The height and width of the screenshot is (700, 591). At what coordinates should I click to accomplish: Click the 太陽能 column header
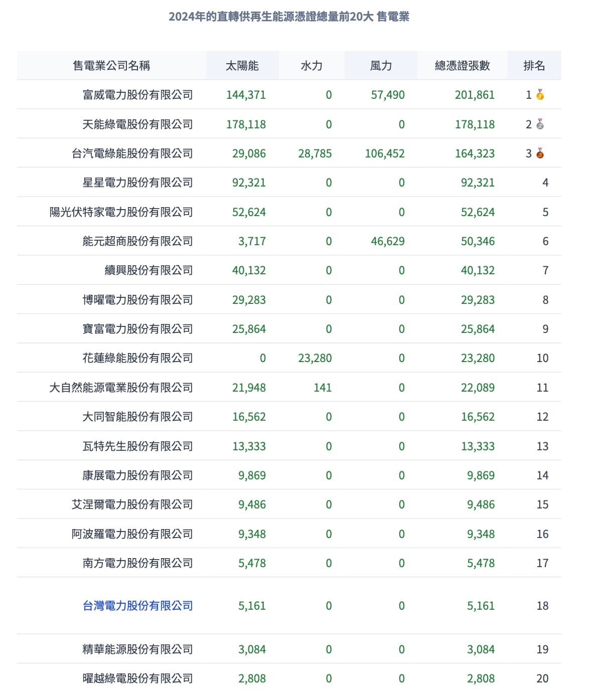242,66
